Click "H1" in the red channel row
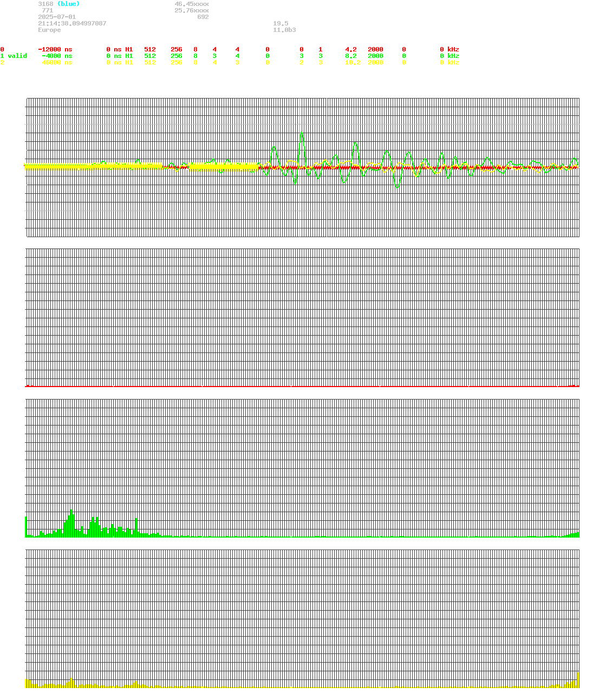Screen dimensions: 593x700 click(129, 50)
